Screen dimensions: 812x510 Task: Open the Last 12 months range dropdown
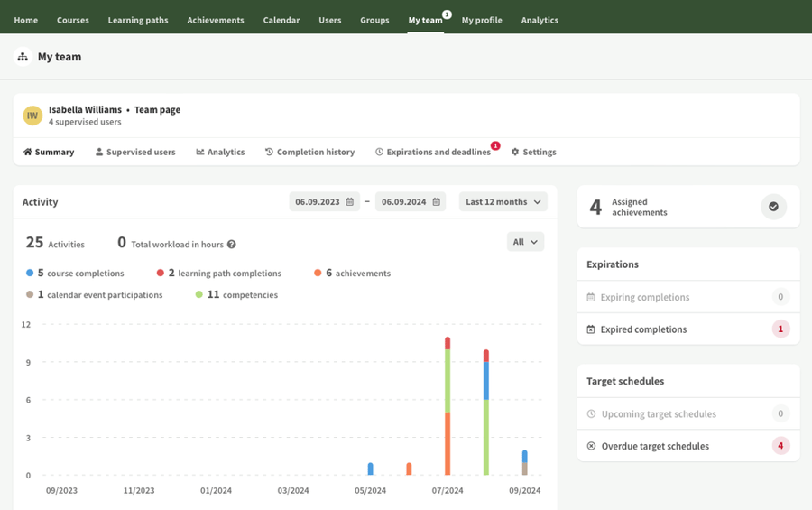[503, 201]
